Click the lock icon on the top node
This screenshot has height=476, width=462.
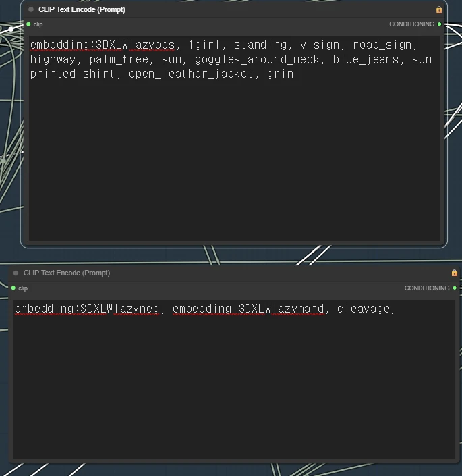(x=438, y=9)
